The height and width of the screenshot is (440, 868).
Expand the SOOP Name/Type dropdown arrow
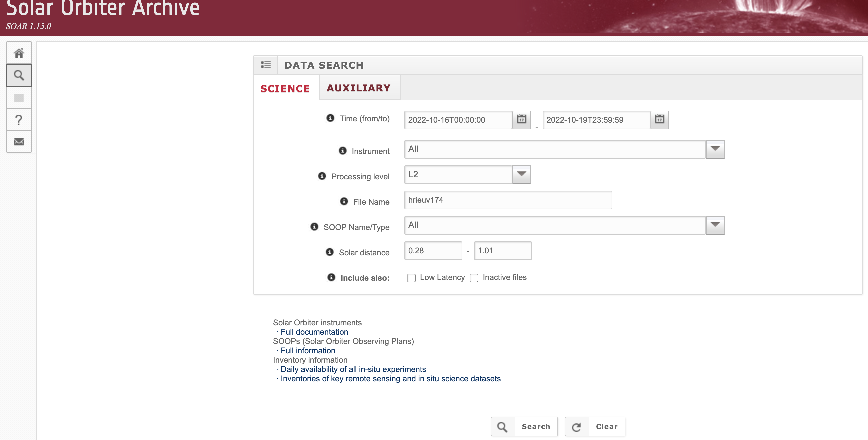[x=715, y=225]
